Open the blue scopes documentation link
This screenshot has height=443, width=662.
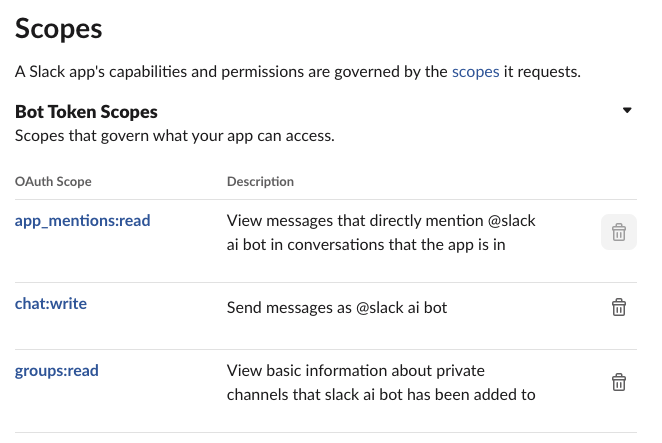pyautogui.click(x=475, y=72)
